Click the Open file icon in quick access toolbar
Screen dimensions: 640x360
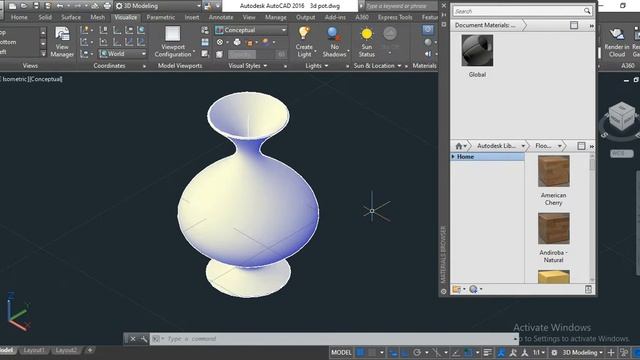click(x=24, y=6)
